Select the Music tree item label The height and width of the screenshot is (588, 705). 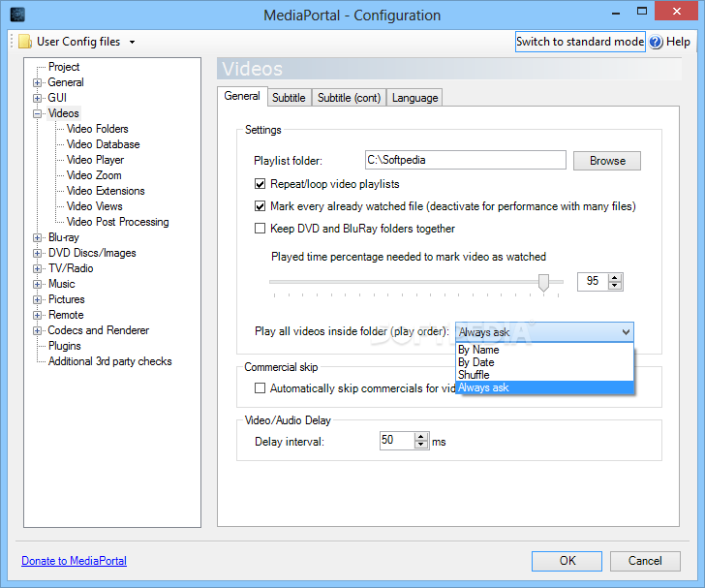coord(62,284)
